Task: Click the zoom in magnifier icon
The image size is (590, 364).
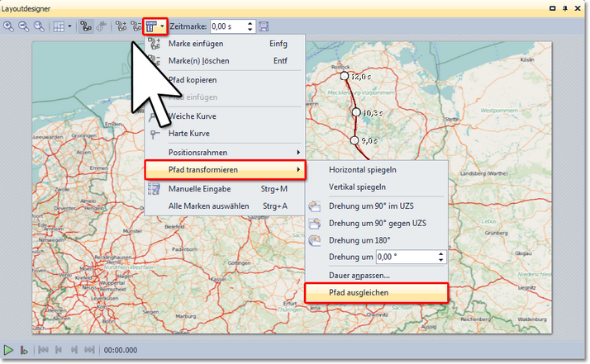Action: pos(9,26)
